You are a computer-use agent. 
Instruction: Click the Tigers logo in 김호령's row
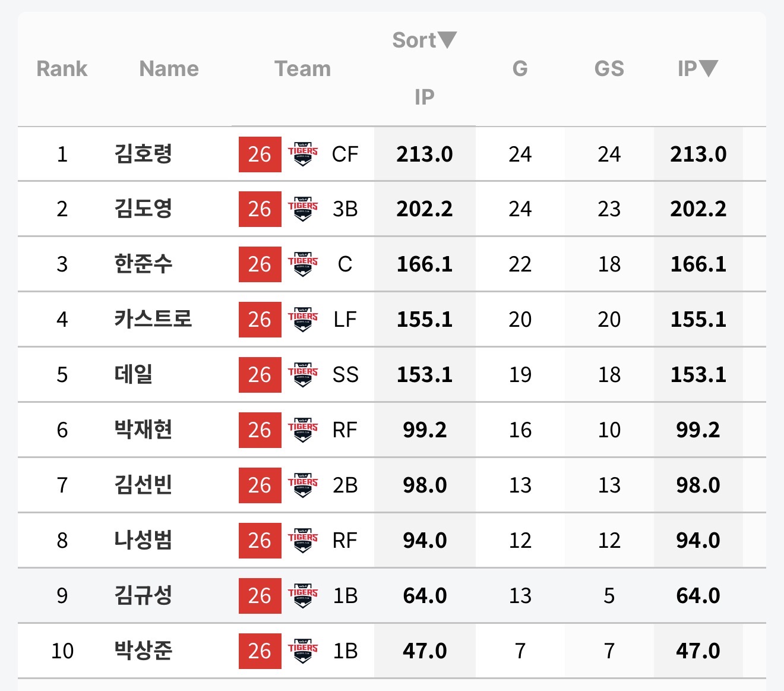[x=303, y=154]
